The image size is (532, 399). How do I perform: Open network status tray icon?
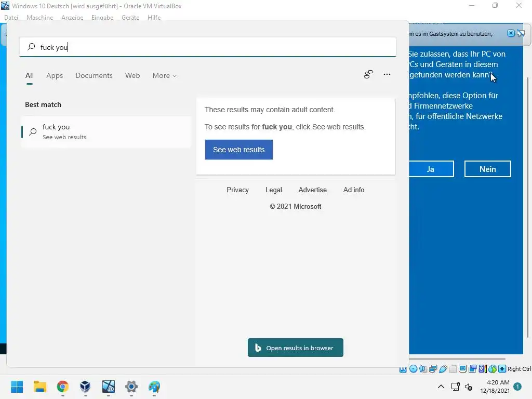click(455, 387)
